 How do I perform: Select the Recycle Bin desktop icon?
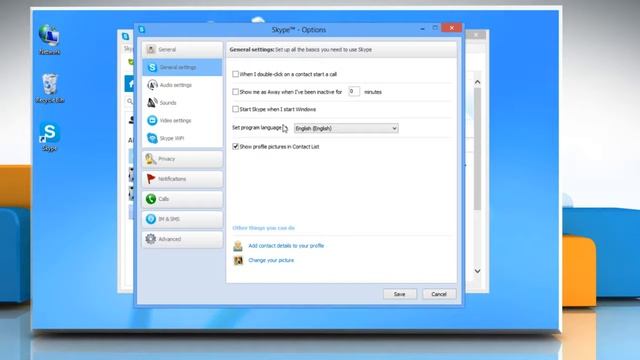pos(50,88)
